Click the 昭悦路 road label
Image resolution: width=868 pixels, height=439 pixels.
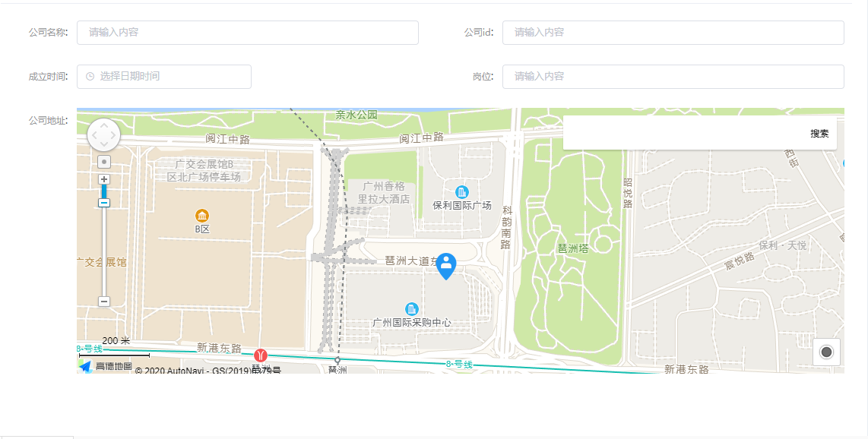628,193
